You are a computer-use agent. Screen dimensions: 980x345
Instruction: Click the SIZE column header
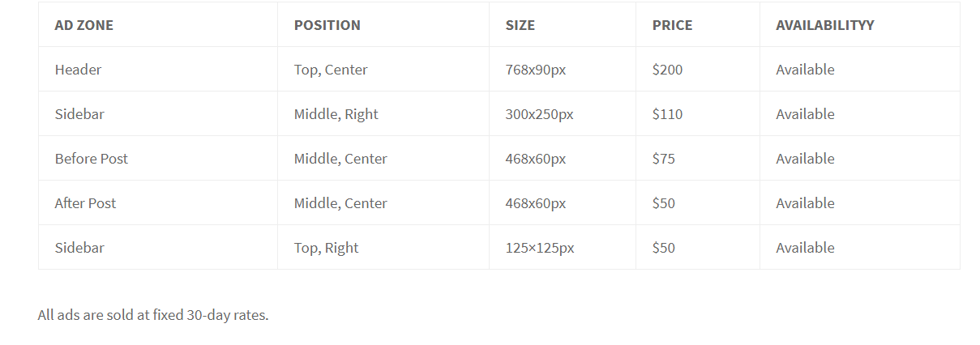pyautogui.click(x=563, y=24)
